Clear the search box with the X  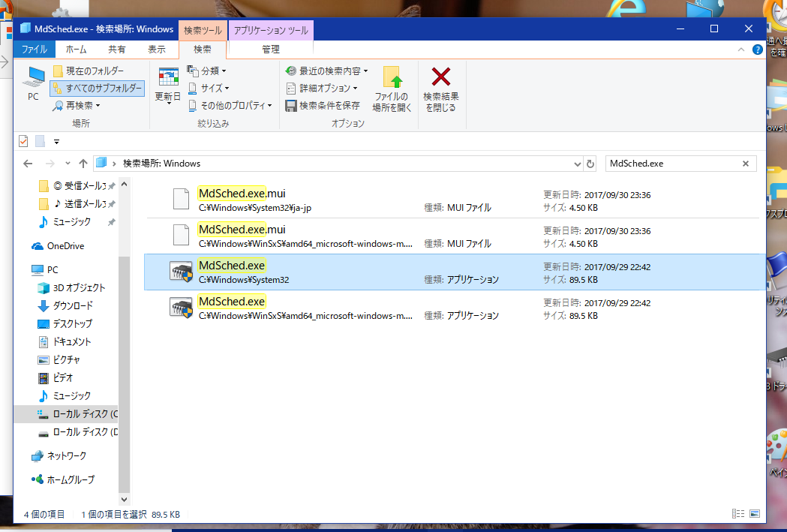point(746,164)
